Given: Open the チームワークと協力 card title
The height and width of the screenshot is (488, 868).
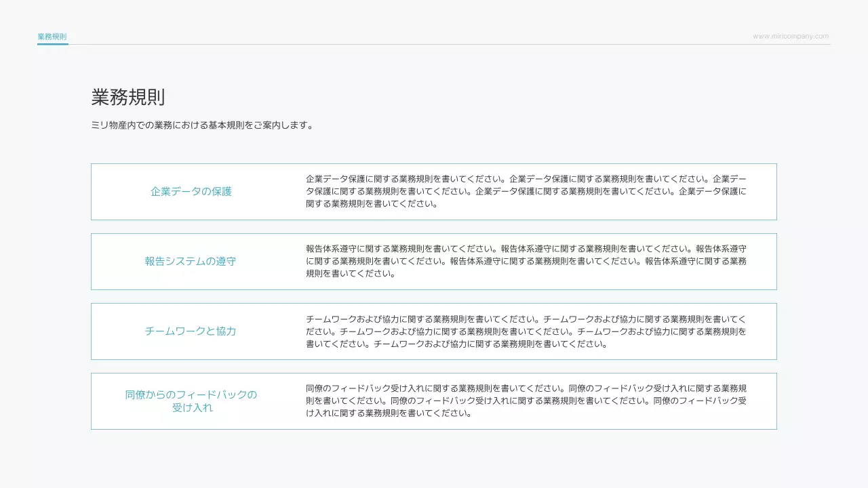Looking at the screenshot, I should click(x=191, y=331).
